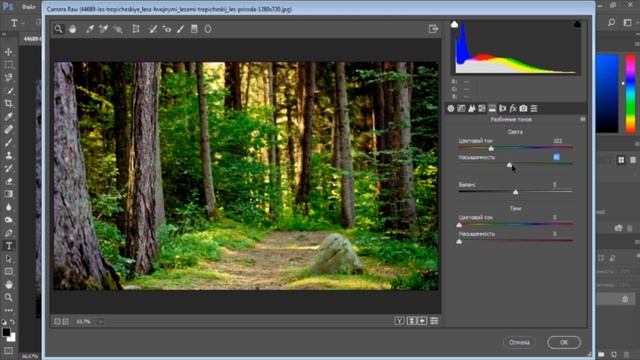This screenshot has width=640, height=360.
Task: Select the Graduated Filter tool
Action: (x=194, y=29)
